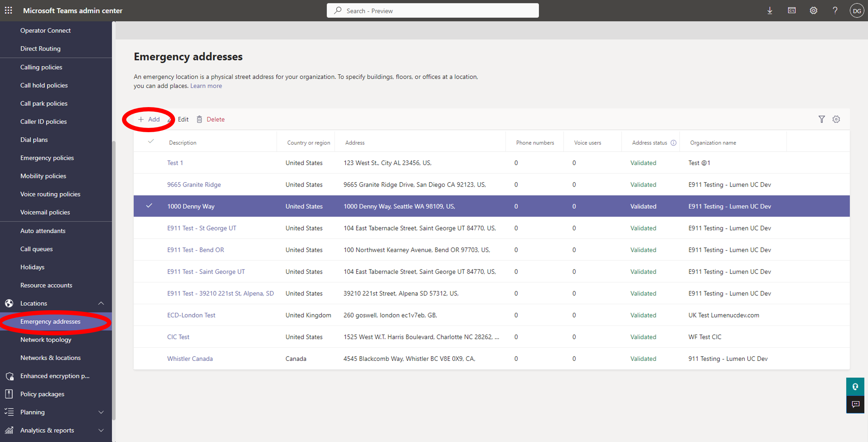Toggle the select-all checkmark in header row

click(150, 142)
